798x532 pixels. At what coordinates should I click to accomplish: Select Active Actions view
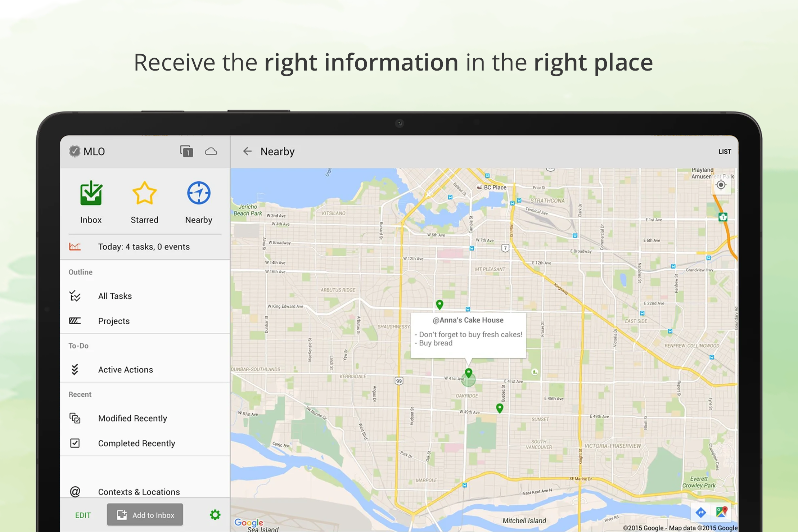(x=125, y=370)
